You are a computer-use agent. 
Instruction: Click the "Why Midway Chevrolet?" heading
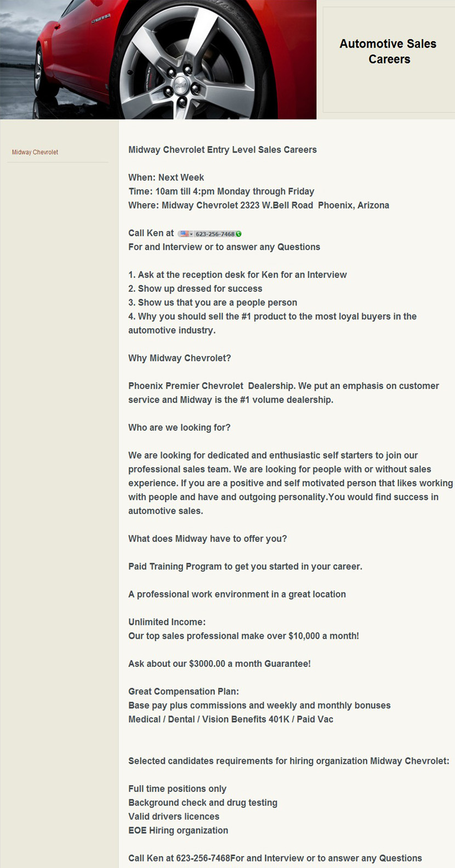click(x=180, y=358)
